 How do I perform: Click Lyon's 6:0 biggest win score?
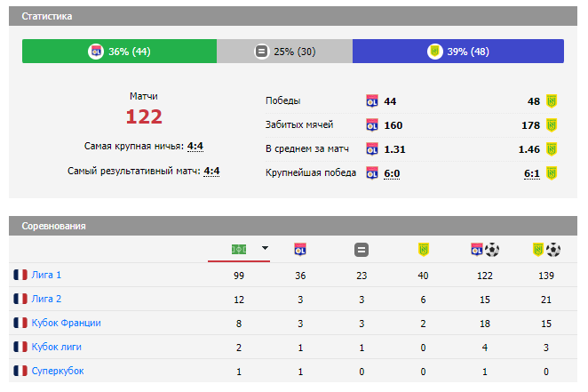point(392,173)
